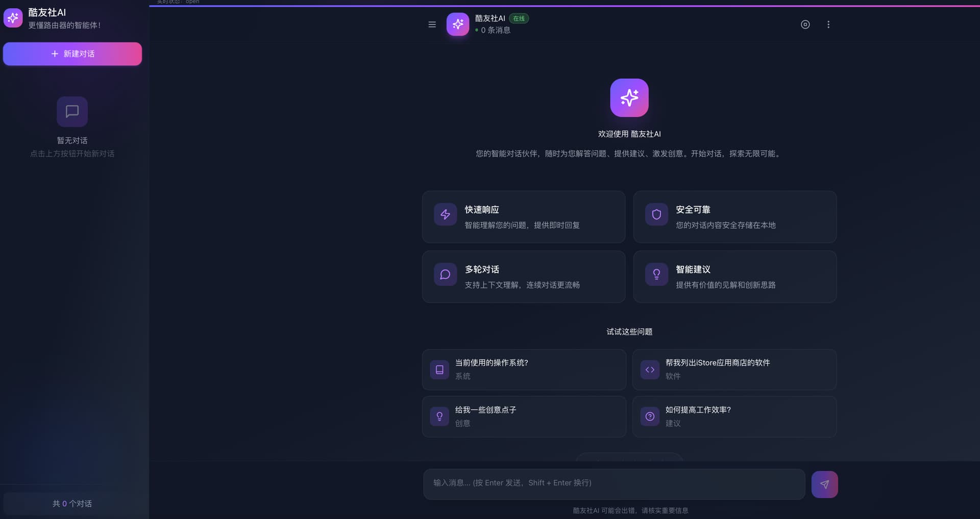Screen dimensions: 980x519
Task: Ask the suggested question 当前使用的操作系统?
Action: tap(524, 369)
